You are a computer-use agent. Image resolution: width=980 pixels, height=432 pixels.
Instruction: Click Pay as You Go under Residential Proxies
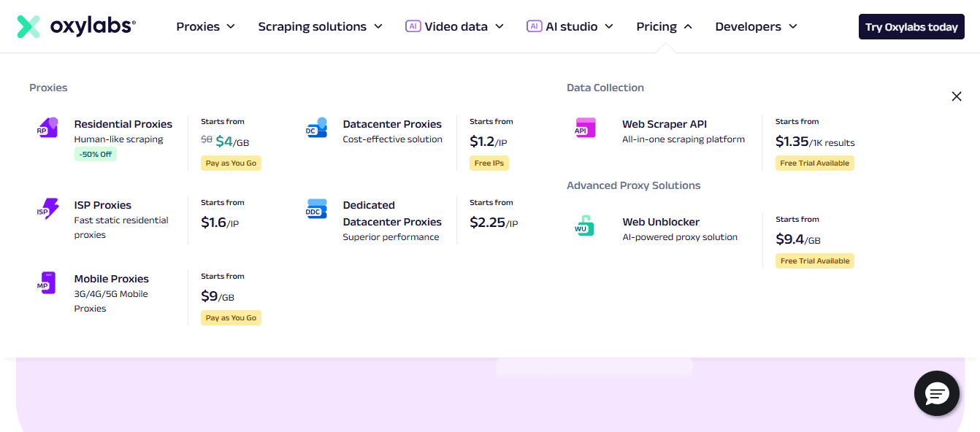pyautogui.click(x=231, y=163)
